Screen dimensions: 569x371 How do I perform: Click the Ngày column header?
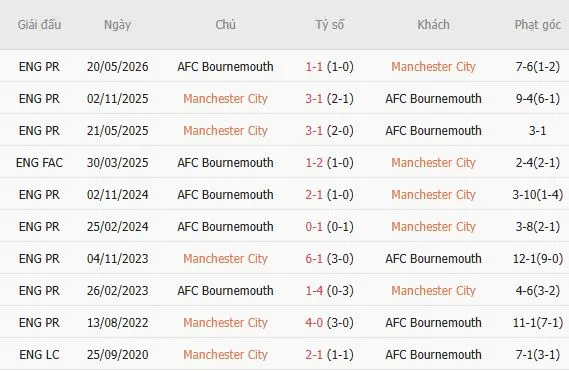pos(117,25)
